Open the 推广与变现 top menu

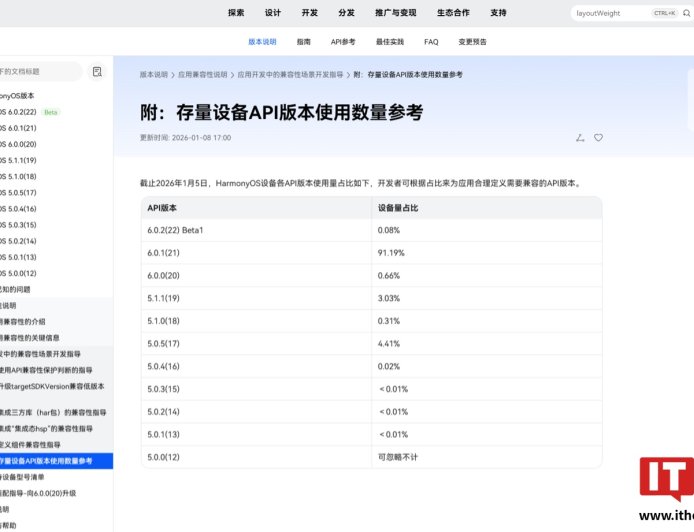pyautogui.click(x=396, y=13)
